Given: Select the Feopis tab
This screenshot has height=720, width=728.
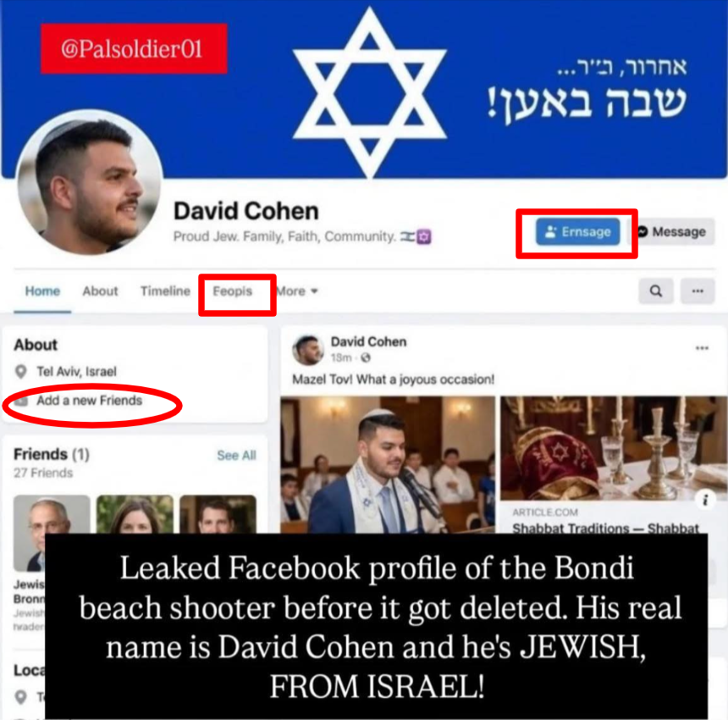Looking at the screenshot, I should [x=232, y=291].
